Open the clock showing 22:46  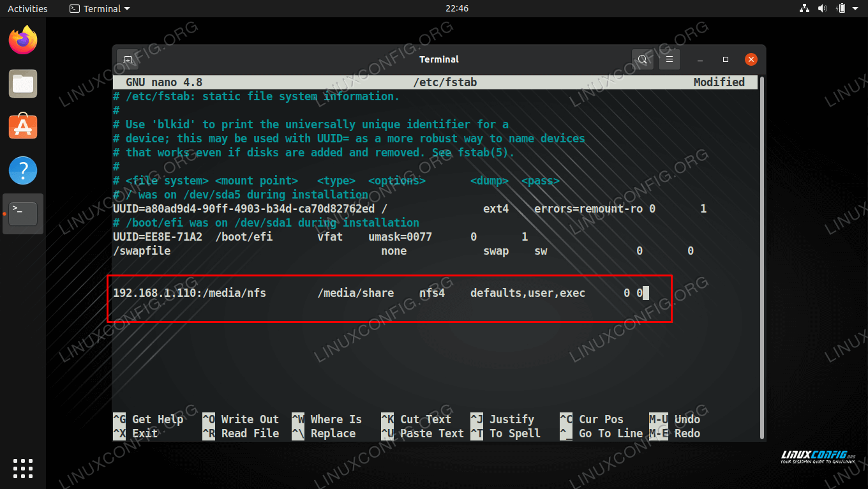(x=456, y=9)
